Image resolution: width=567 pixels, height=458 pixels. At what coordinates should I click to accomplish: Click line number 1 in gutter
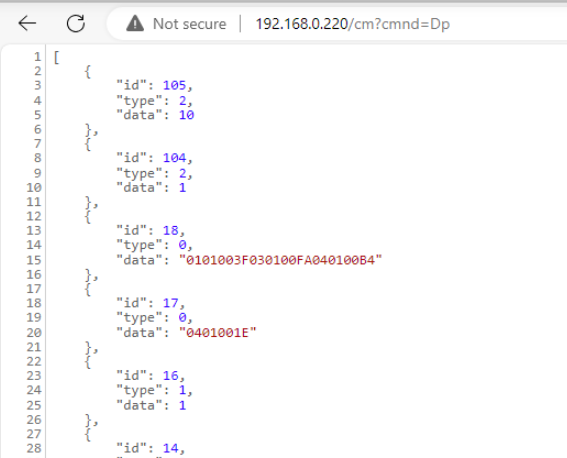[37, 57]
